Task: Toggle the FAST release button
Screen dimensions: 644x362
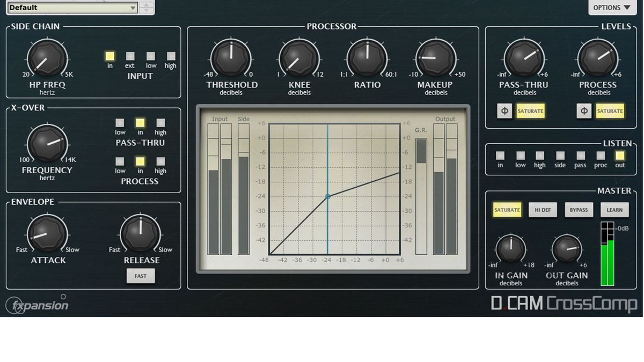Action: pyautogui.click(x=141, y=276)
